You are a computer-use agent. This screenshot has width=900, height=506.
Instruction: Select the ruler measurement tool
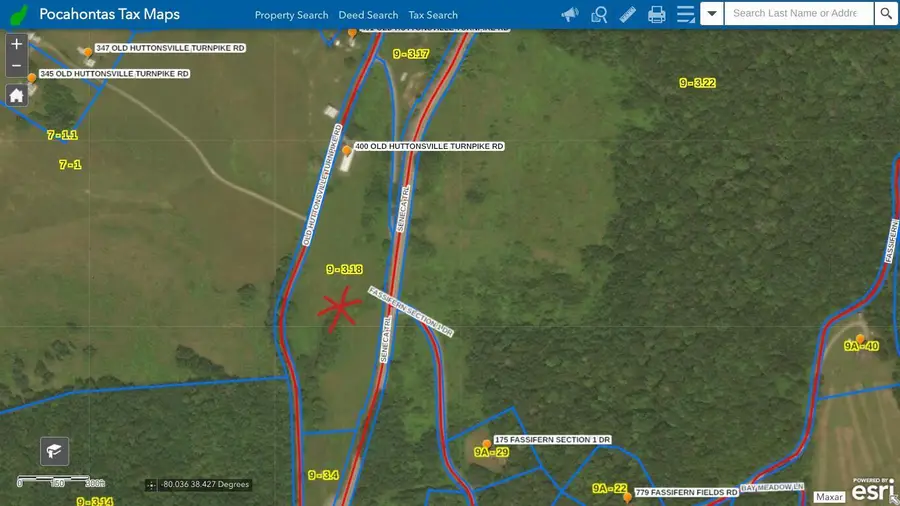coord(627,14)
